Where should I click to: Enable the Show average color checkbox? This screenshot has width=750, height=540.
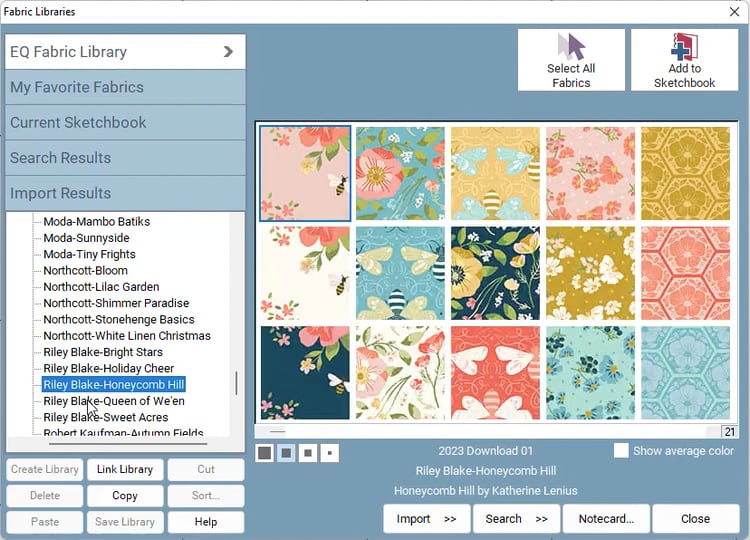[x=621, y=451]
